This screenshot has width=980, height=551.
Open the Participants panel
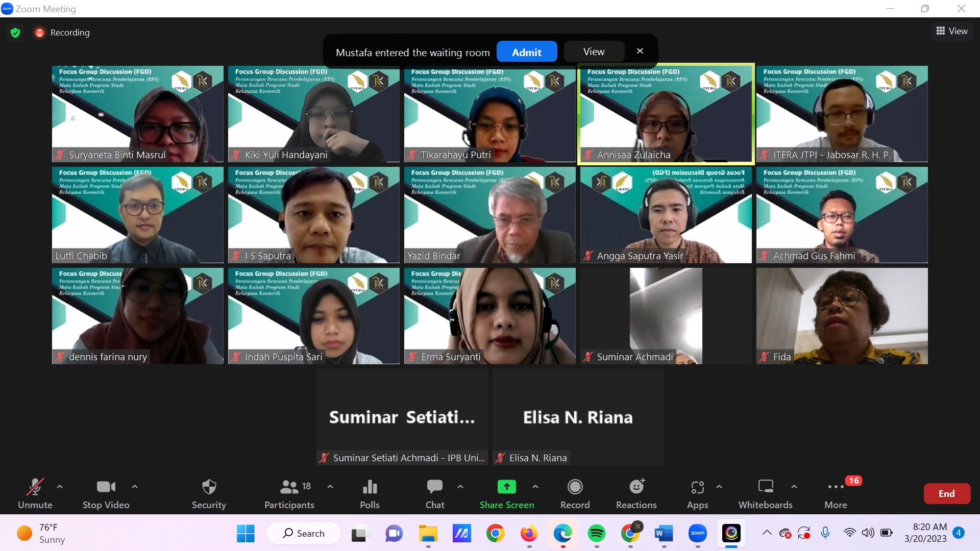click(x=288, y=493)
